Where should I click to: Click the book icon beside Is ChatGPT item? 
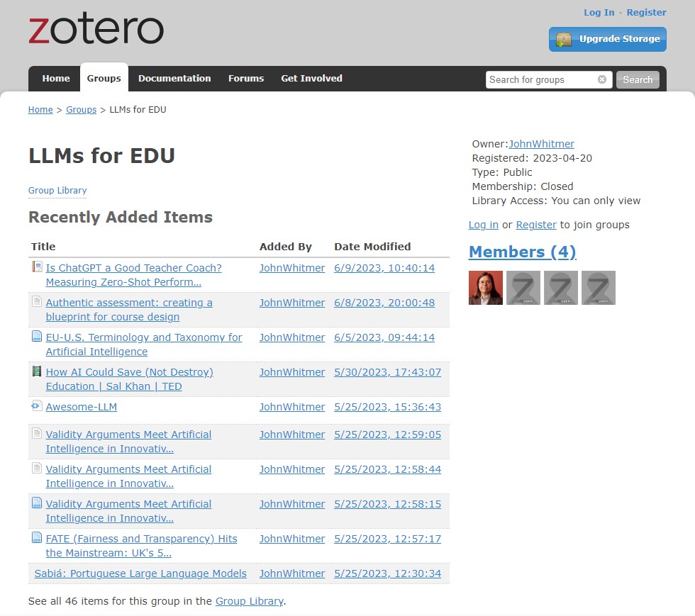point(37,267)
